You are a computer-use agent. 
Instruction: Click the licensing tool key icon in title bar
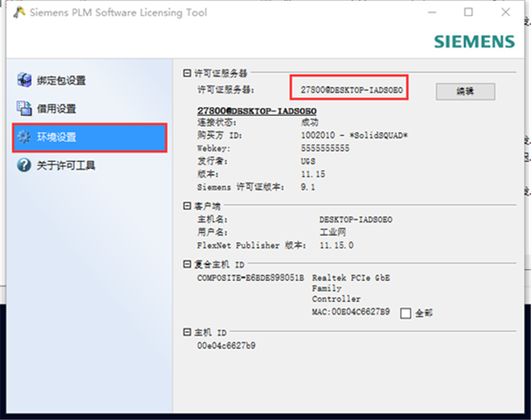coord(19,12)
